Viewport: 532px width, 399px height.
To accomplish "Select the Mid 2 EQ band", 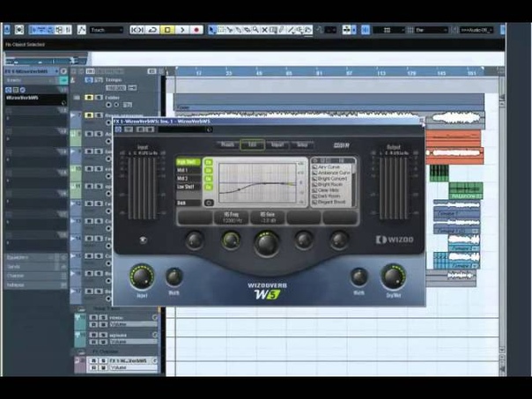I will click(188, 178).
